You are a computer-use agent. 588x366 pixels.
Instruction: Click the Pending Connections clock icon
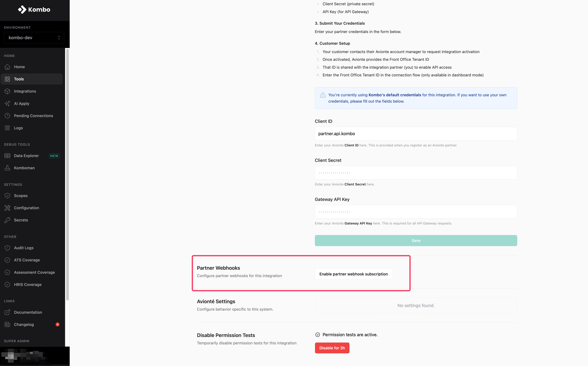tap(8, 116)
